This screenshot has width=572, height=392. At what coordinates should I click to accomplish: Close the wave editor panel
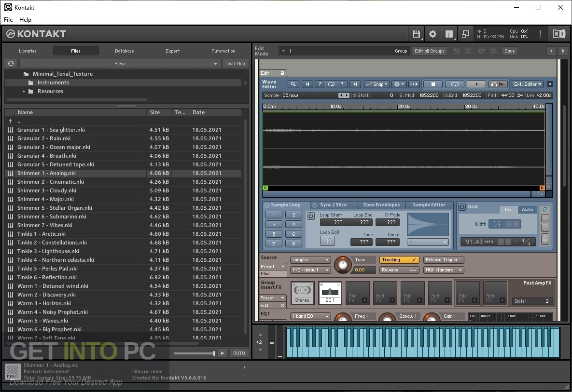point(550,84)
